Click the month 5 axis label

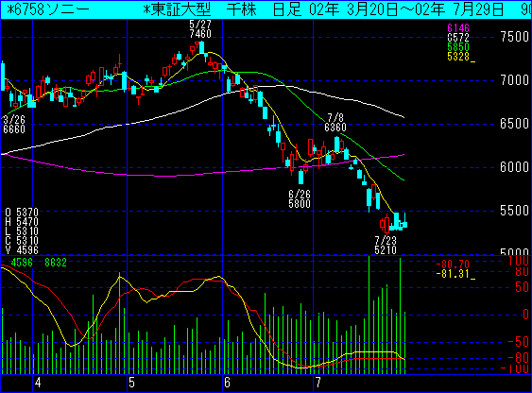tap(131, 383)
